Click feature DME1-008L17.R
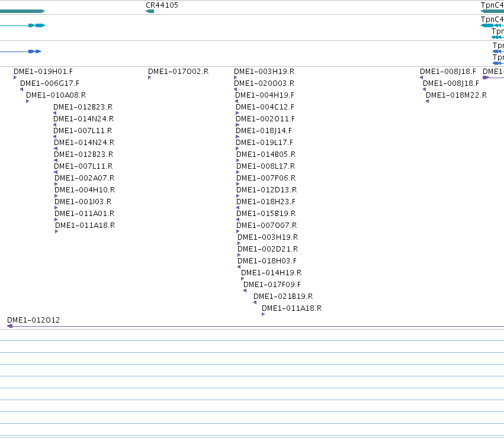Screen dimensions: 504x438 coord(265,166)
